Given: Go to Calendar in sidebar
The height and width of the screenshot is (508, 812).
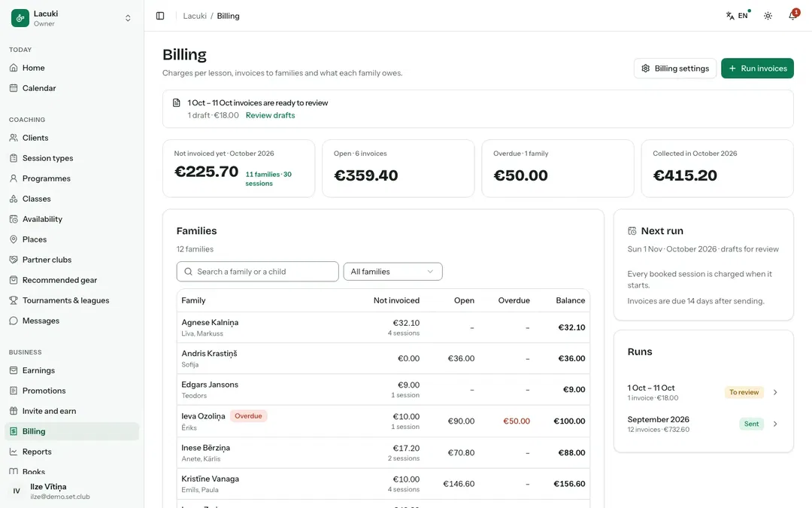Looking at the screenshot, I should (72, 88).
